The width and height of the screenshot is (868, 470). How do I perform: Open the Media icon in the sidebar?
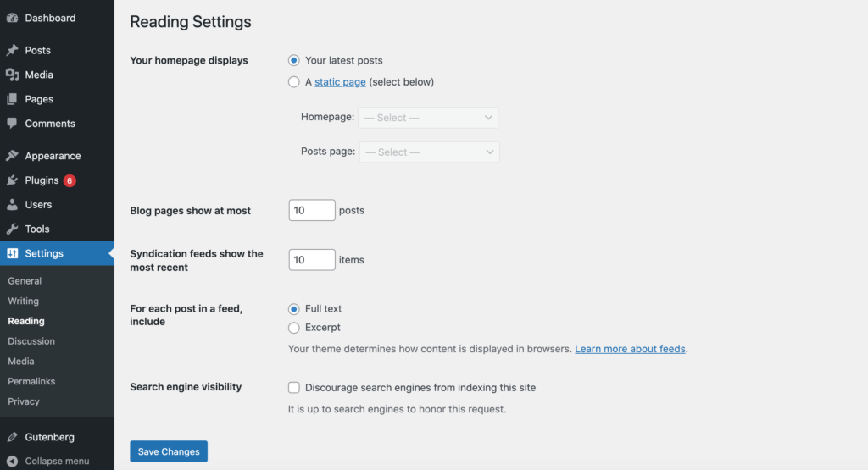click(12, 75)
